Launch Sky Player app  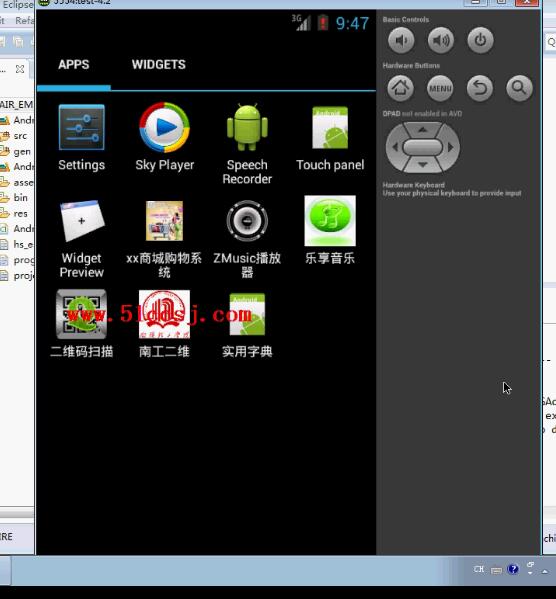[164, 138]
